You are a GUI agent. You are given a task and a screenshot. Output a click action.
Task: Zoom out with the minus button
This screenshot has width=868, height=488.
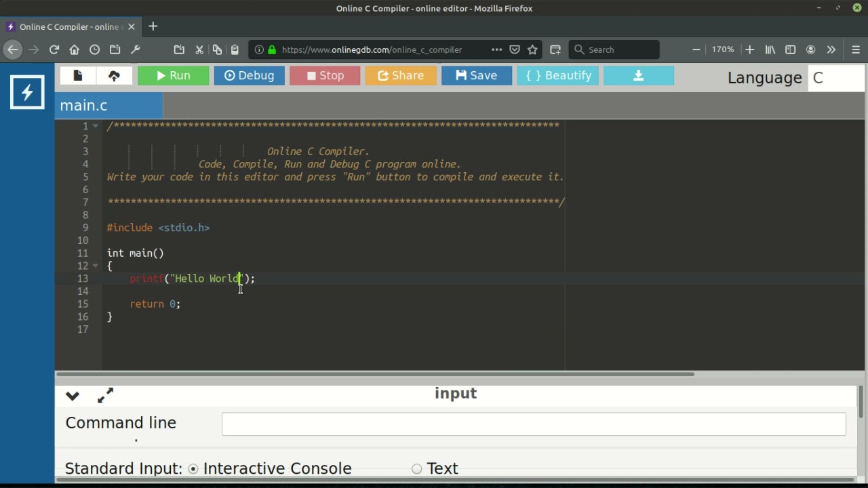[696, 49]
